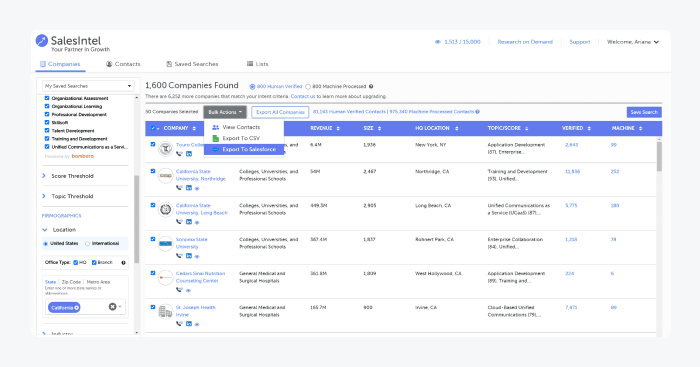Click the Lists tab icon
This screenshot has height=367, width=700.
coord(250,64)
